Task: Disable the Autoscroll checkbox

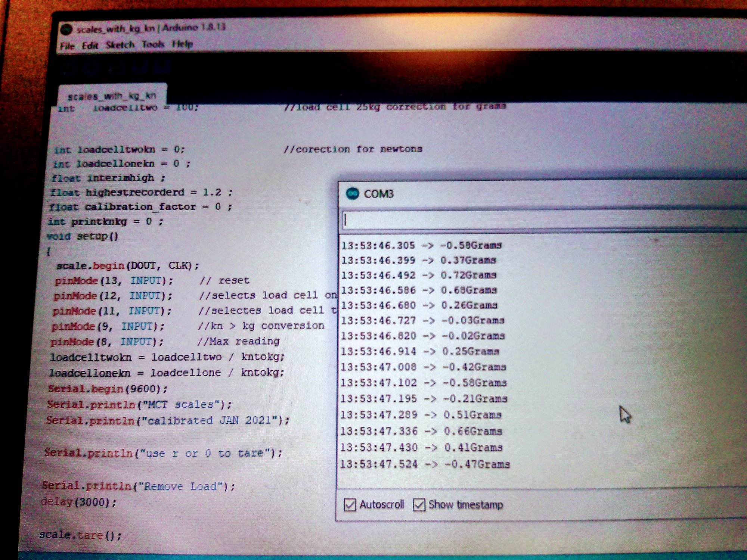Action: tap(350, 505)
